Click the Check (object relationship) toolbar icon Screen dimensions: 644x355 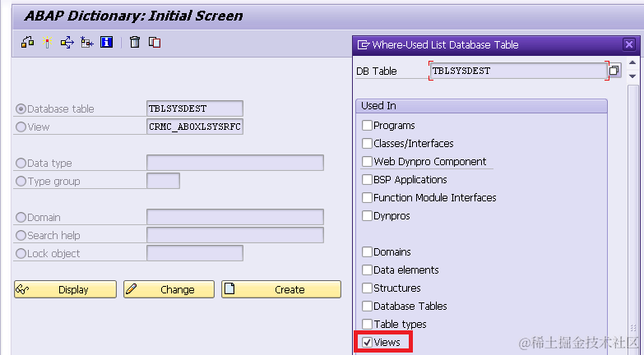click(27, 42)
